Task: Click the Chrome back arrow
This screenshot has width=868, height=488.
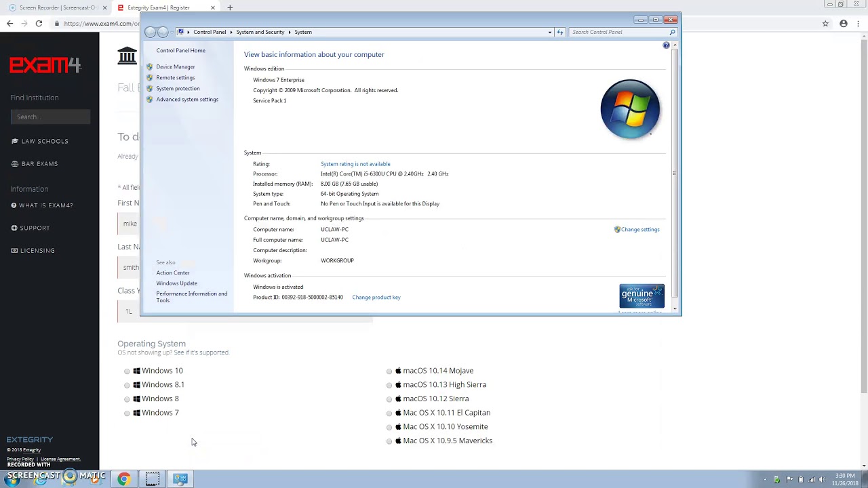Action: tap(9, 23)
